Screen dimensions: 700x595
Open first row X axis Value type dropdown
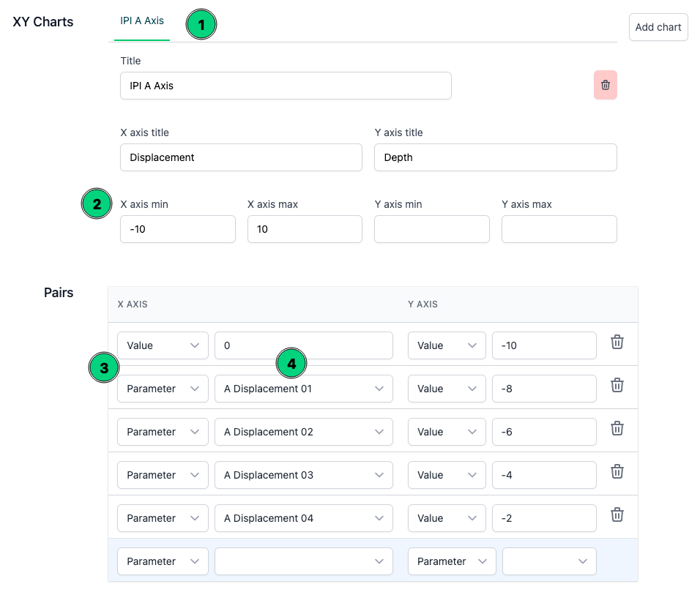point(163,345)
